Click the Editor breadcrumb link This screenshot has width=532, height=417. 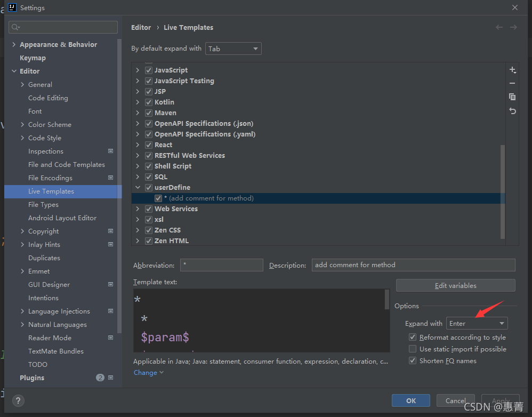(x=141, y=28)
